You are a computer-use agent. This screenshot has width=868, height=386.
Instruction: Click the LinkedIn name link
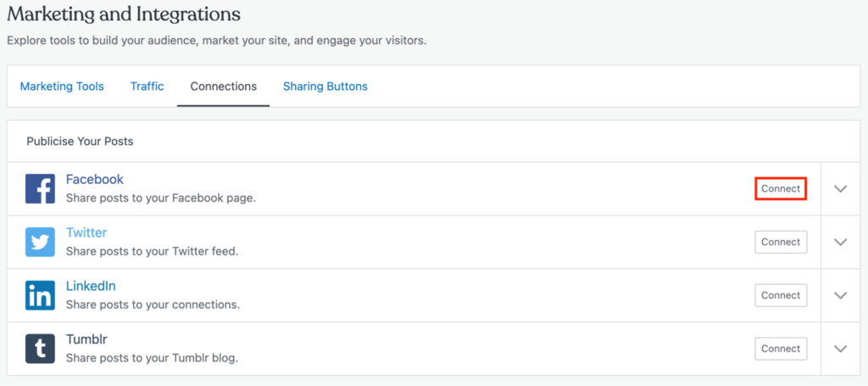click(91, 286)
